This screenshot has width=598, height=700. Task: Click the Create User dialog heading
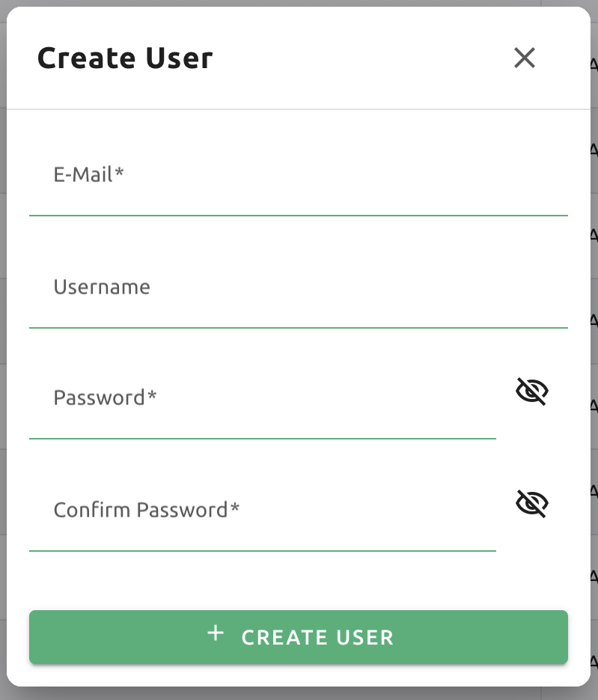tap(125, 58)
